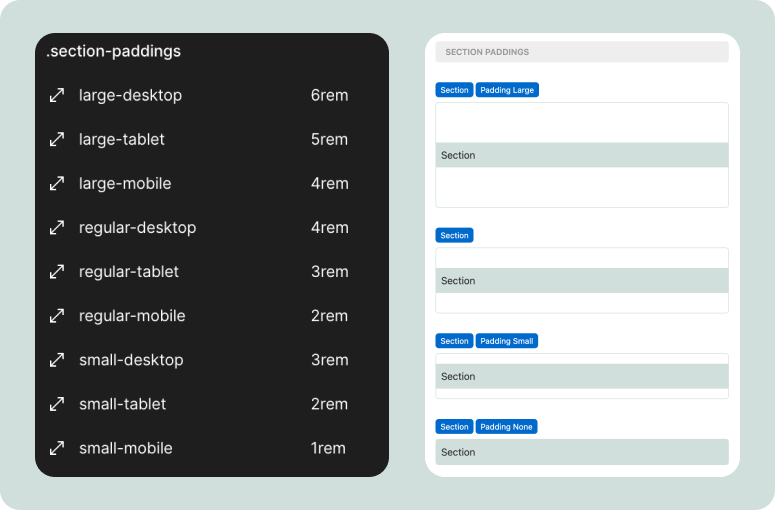Select the regular-desktop variable name
This screenshot has height=510, width=775.
(x=137, y=228)
